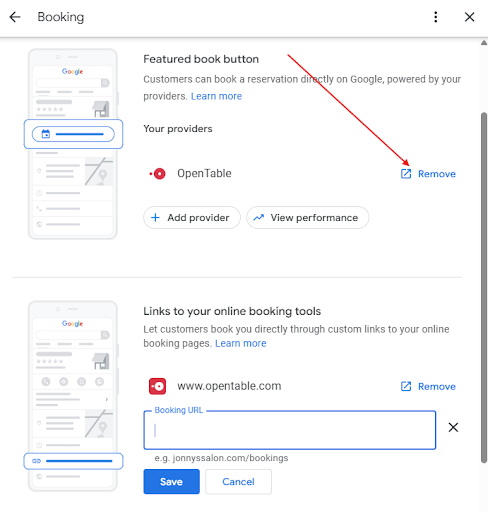The height and width of the screenshot is (512, 488).
Task: Open the three-dot more options menu
Action: coord(436,17)
